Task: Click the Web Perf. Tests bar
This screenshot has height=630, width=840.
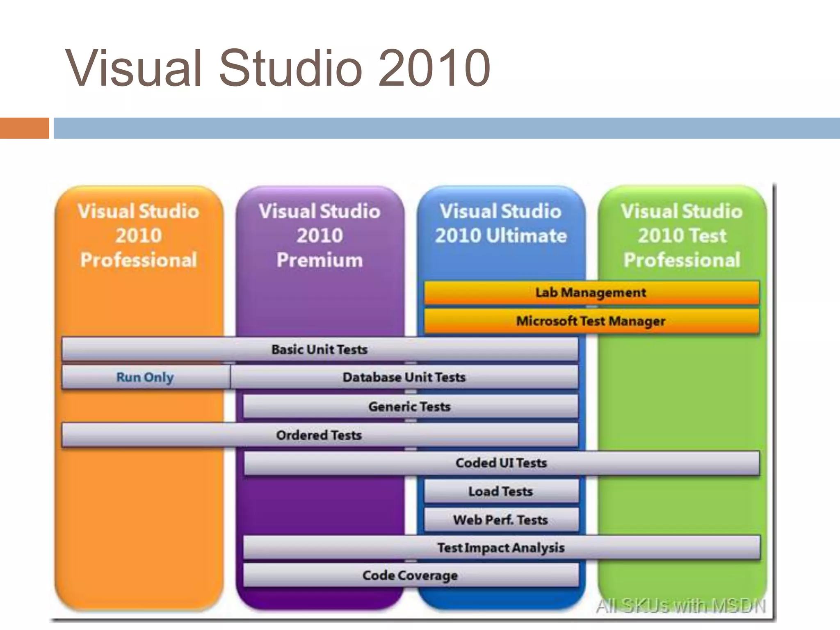Action: pyautogui.click(x=501, y=520)
